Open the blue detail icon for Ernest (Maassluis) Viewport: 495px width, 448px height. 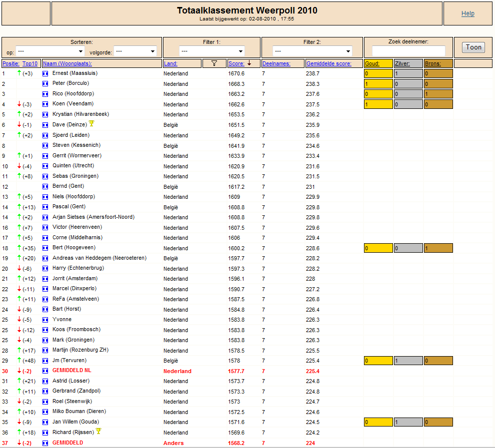coord(45,73)
